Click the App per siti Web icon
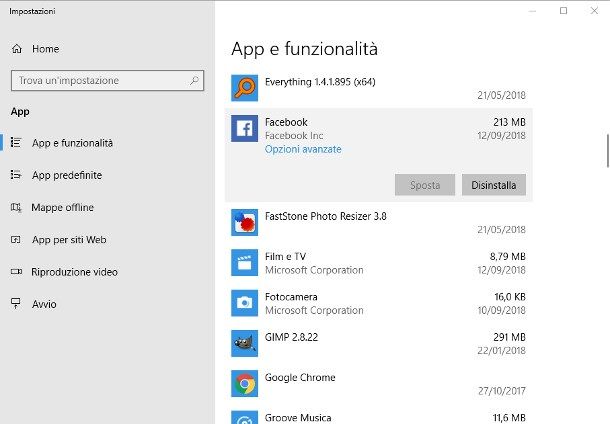 (16, 239)
